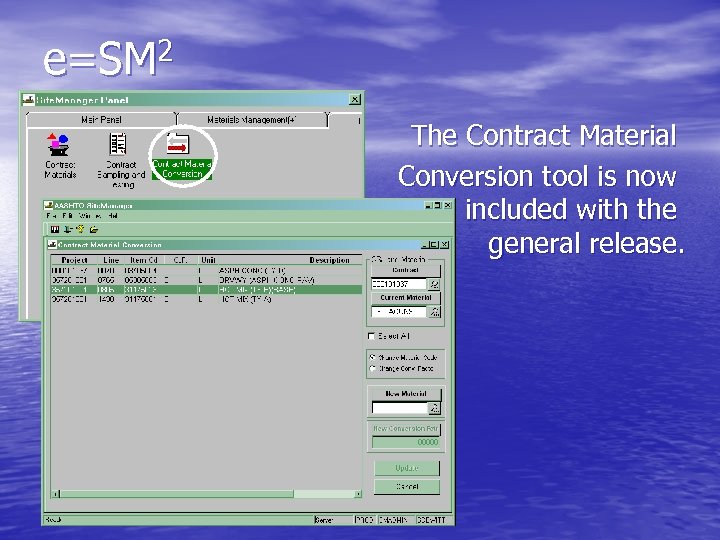Select the highlighted HOT MIX base row
Screen dimensions: 720x540
click(x=206, y=290)
